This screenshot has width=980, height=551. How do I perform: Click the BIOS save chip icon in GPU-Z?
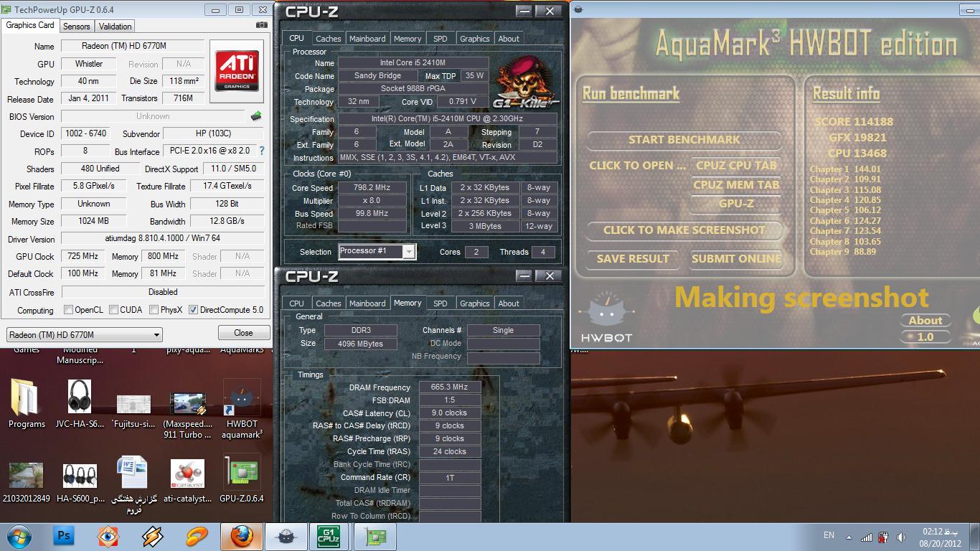[256, 116]
